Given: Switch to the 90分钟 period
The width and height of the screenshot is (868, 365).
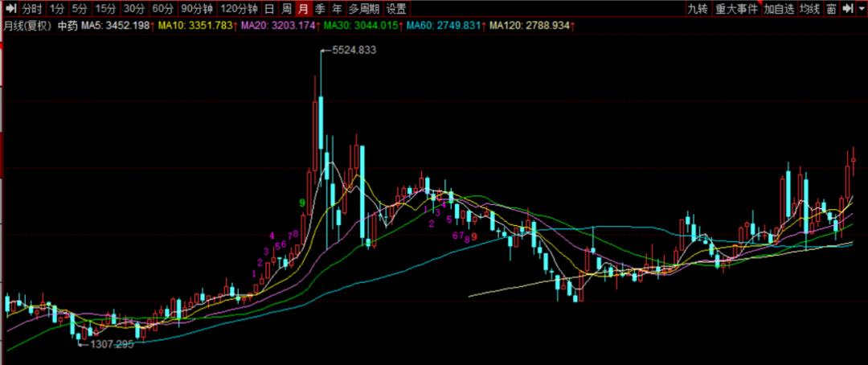Looking at the screenshot, I should (x=197, y=9).
